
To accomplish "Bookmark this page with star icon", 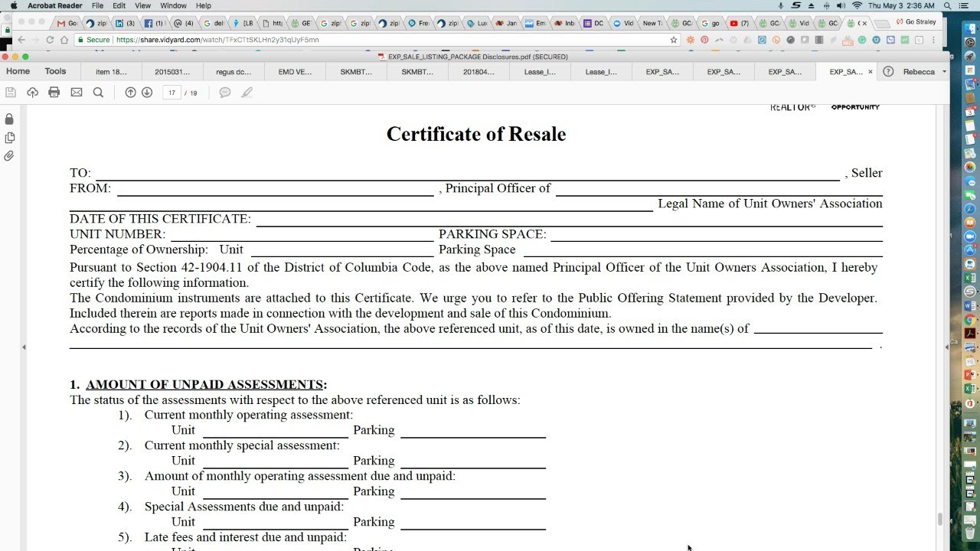I will click(x=674, y=40).
